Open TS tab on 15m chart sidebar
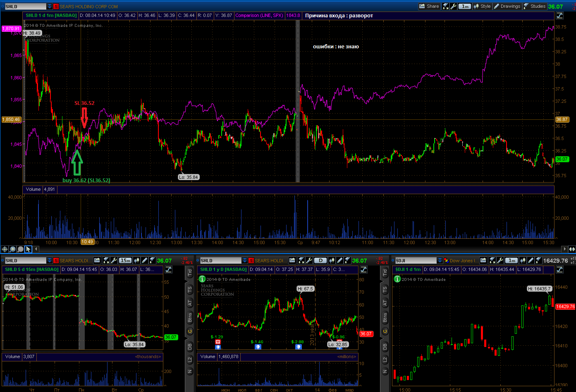The width and height of the screenshot is (576, 392). click(x=190, y=289)
